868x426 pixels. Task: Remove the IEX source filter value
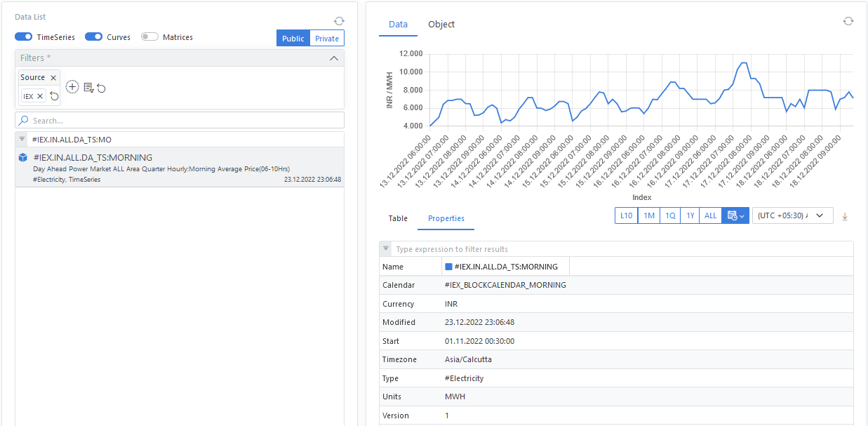pyautogui.click(x=40, y=96)
